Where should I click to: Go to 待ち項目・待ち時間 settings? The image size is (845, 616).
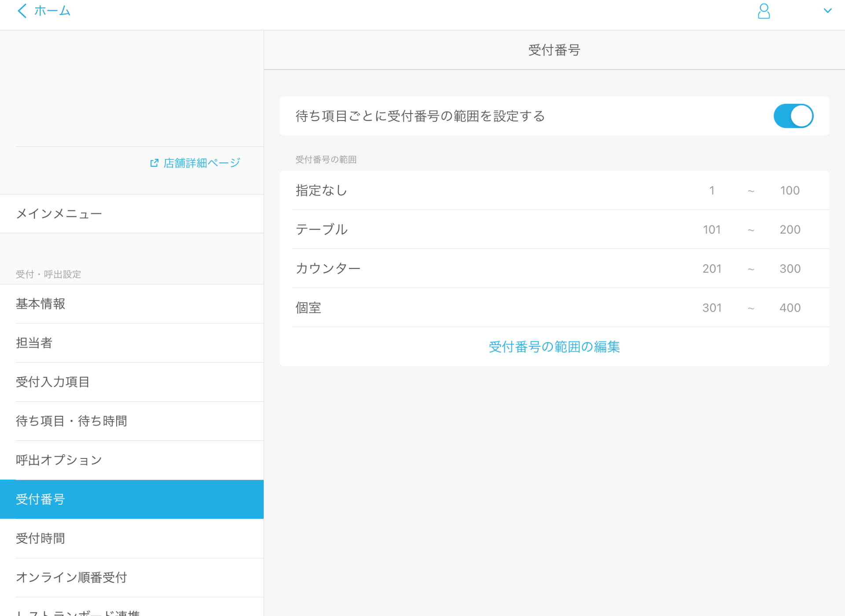(71, 421)
